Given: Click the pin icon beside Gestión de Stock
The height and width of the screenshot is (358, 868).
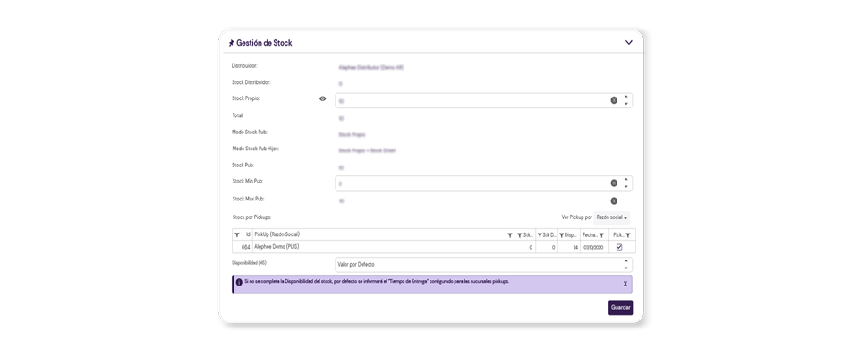Looking at the screenshot, I should point(231,43).
